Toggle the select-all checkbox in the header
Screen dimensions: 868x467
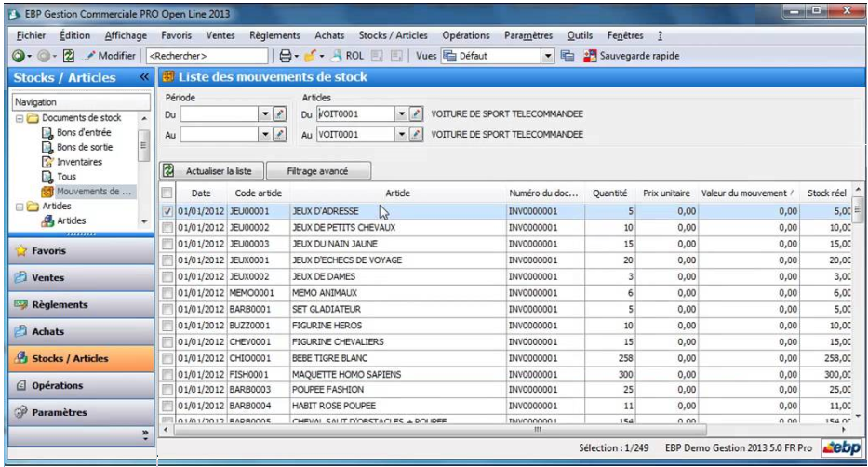167,193
